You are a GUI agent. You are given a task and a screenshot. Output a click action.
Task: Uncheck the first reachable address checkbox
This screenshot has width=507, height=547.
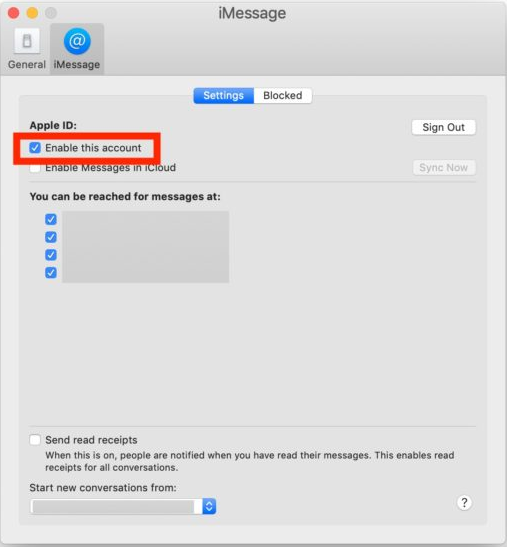(x=51, y=219)
